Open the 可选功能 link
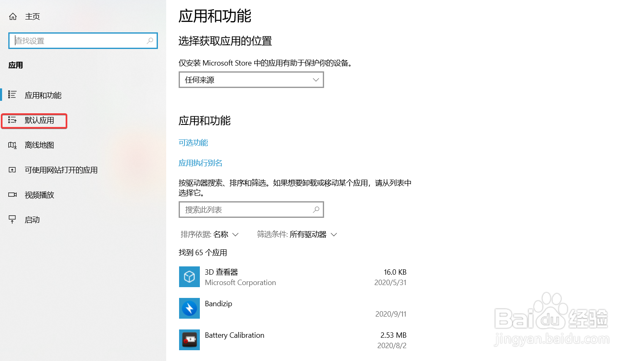The width and height of the screenshot is (644, 361). point(193,142)
